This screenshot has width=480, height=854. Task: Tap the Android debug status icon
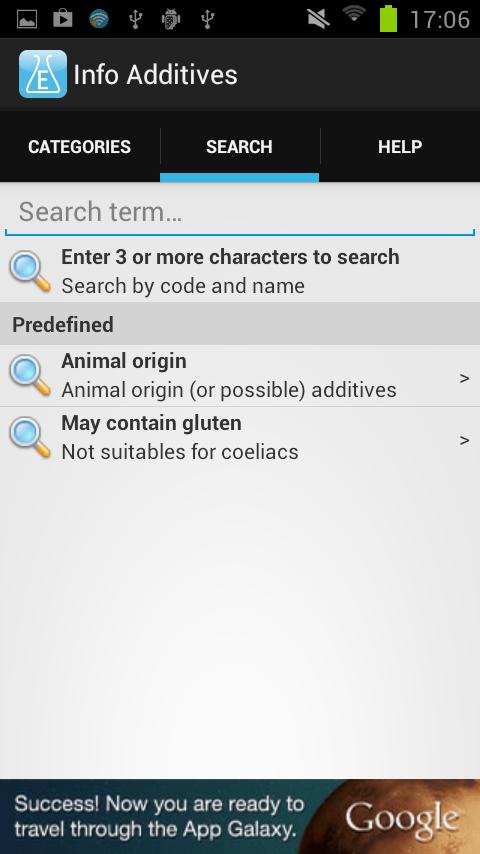pos(171,20)
